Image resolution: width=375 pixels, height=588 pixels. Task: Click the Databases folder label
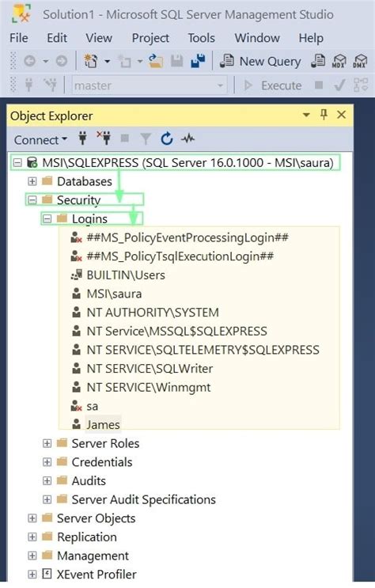pyautogui.click(x=85, y=181)
